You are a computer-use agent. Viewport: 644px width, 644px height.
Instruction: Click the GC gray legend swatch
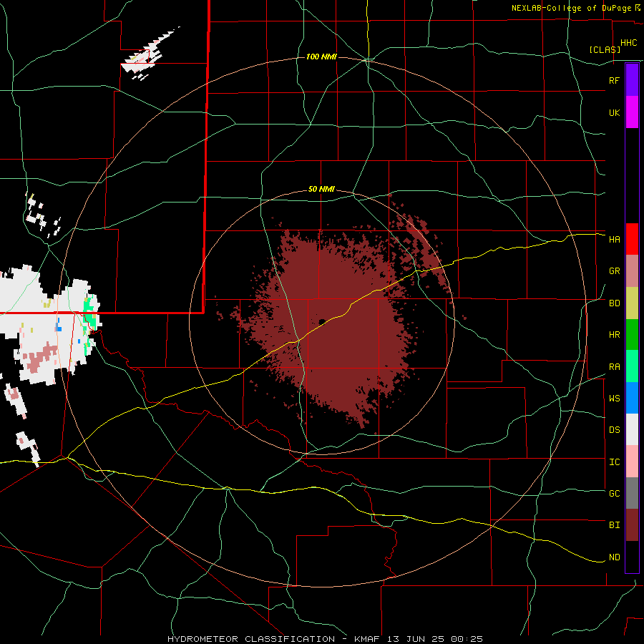632,493
